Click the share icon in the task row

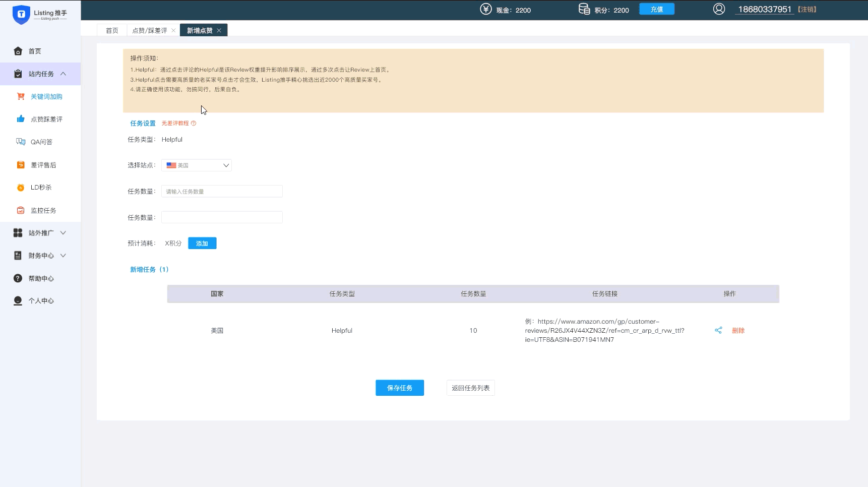point(718,330)
